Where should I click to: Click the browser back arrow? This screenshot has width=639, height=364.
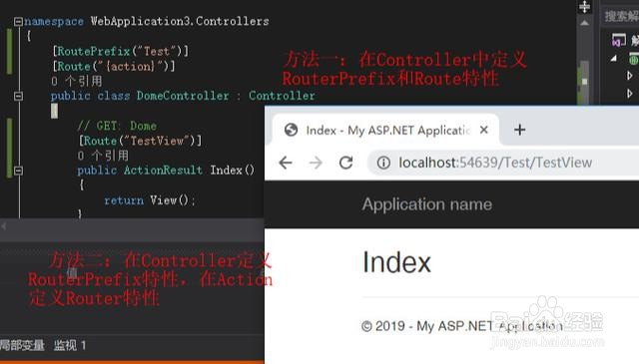coord(286,163)
